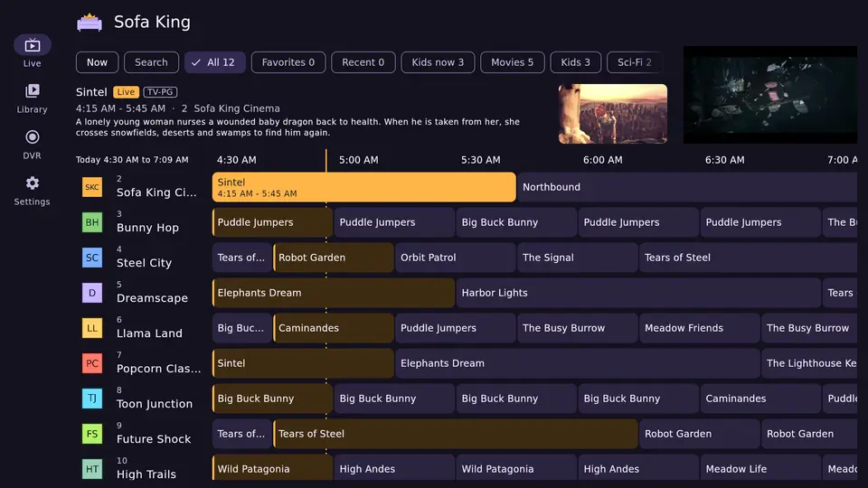Screen dimensions: 868x488
Task: Select Meadow Life on High Trails
Action: (x=760, y=467)
